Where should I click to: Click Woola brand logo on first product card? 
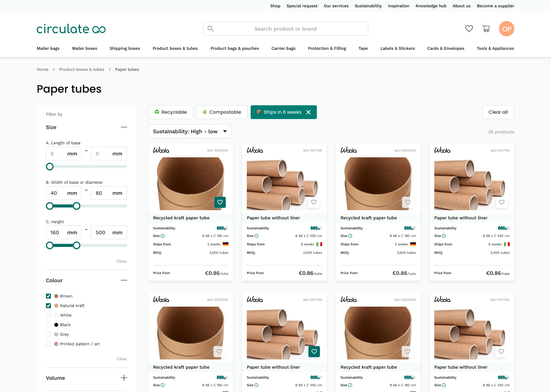[x=161, y=150]
